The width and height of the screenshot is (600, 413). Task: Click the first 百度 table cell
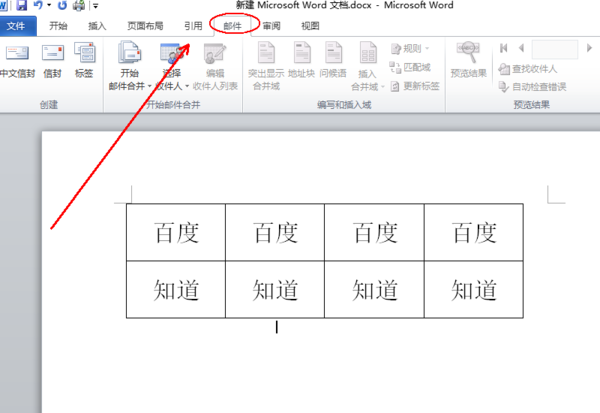pyautogui.click(x=176, y=232)
